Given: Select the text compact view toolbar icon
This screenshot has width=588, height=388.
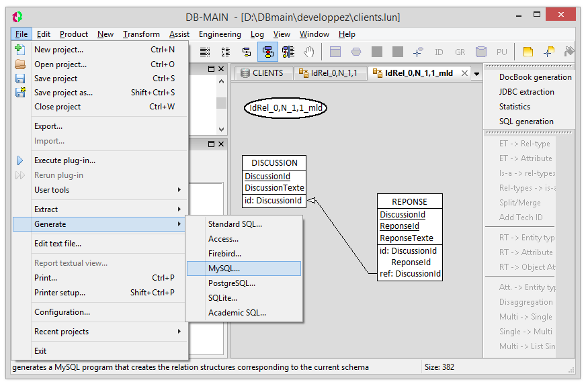Looking at the screenshot, I should coord(205,52).
